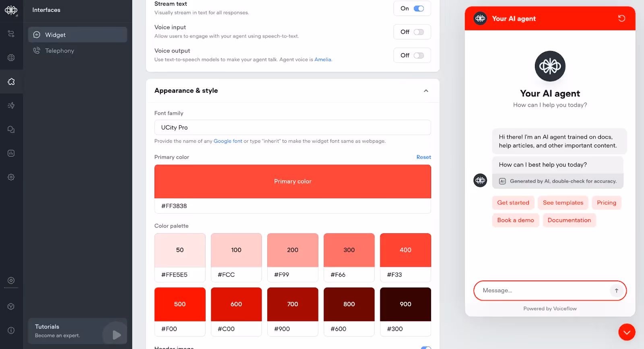Select the 500 color palette swatch
Screen dimensions: 644x349
(x=180, y=304)
